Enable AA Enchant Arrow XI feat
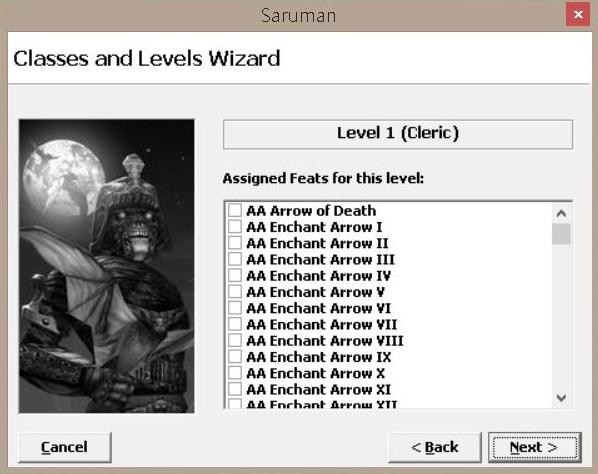 point(235,389)
